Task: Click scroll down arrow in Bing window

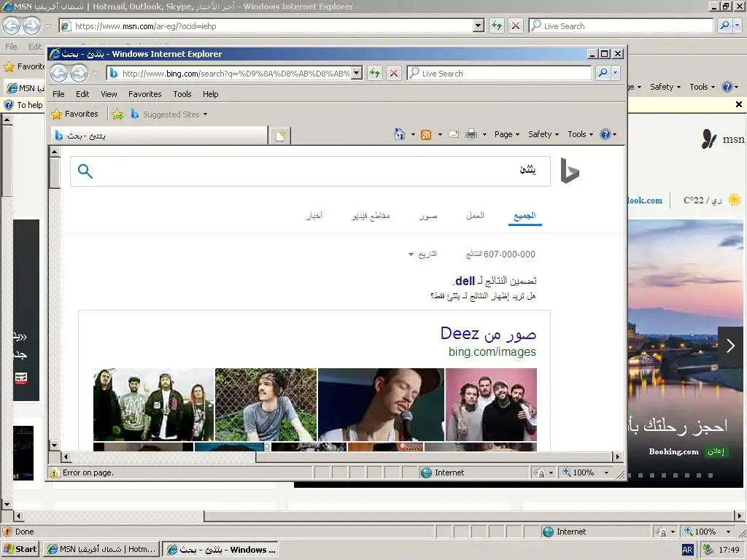Action: click(54, 446)
